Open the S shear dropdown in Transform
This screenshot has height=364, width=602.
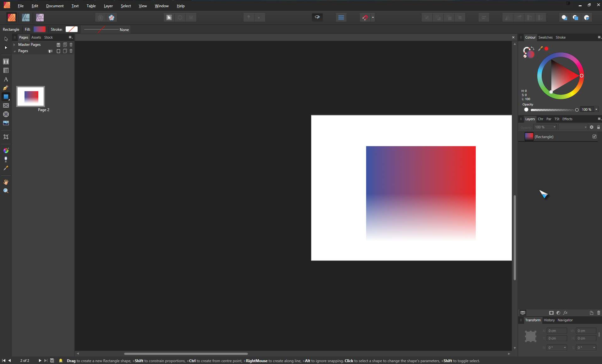click(594, 348)
